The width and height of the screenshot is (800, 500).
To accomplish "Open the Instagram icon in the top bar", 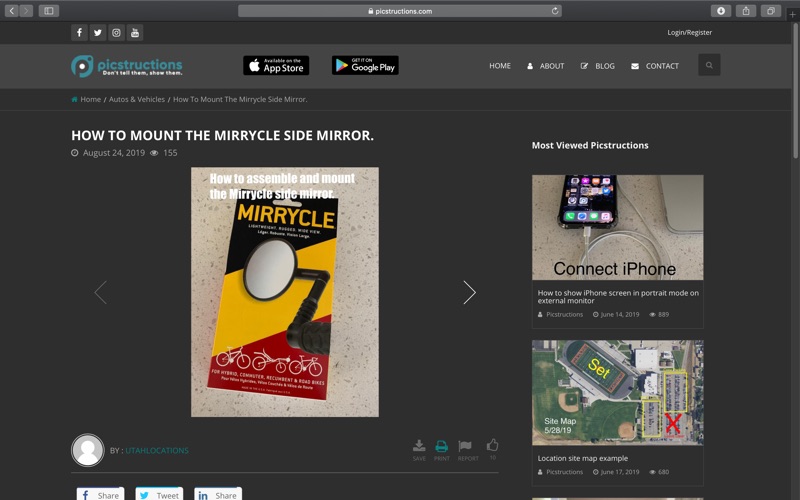I will [x=116, y=33].
